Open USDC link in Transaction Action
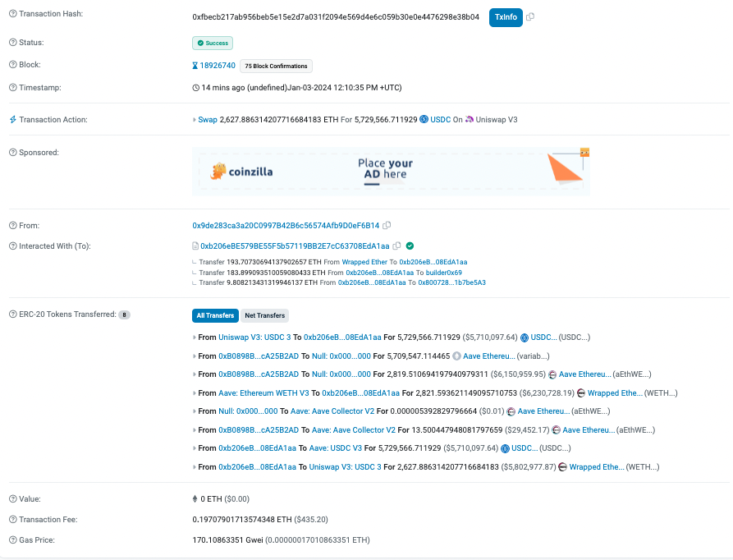This screenshot has width=733, height=560. coord(440,120)
